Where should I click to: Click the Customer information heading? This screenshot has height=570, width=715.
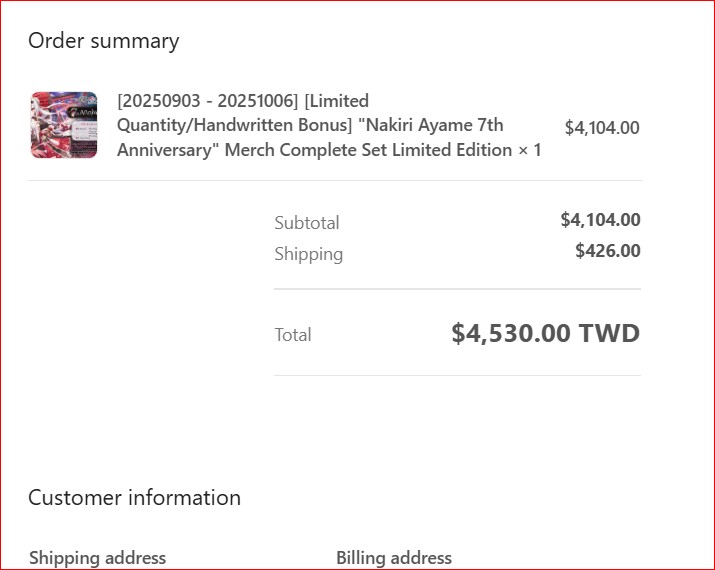[135, 497]
